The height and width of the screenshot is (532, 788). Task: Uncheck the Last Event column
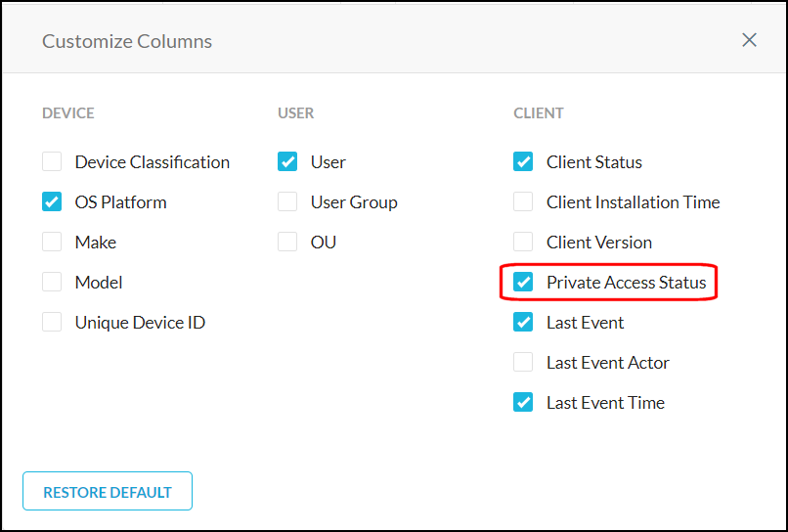click(523, 323)
